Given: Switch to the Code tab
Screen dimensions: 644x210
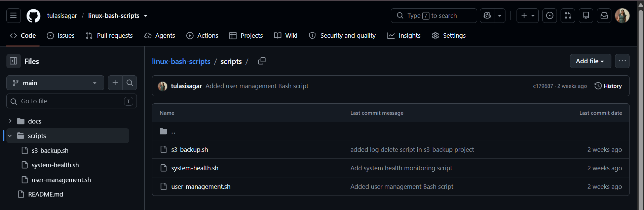Looking at the screenshot, I should (23, 36).
